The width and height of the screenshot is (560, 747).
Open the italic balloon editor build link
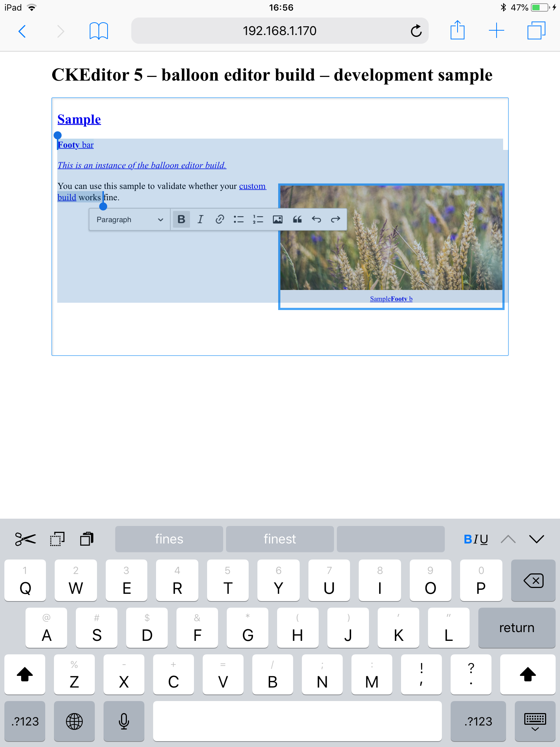tap(142, 165)
